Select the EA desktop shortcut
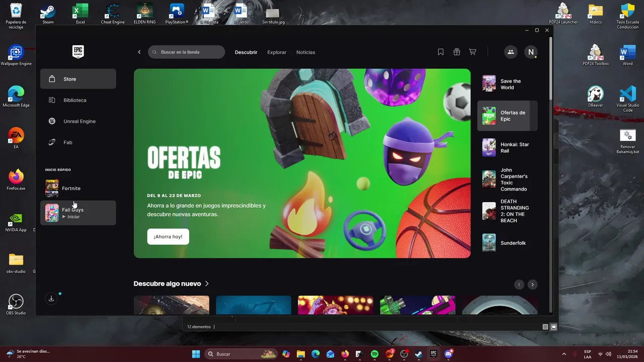This screenshot has height=362, width=644. (16, 138)
